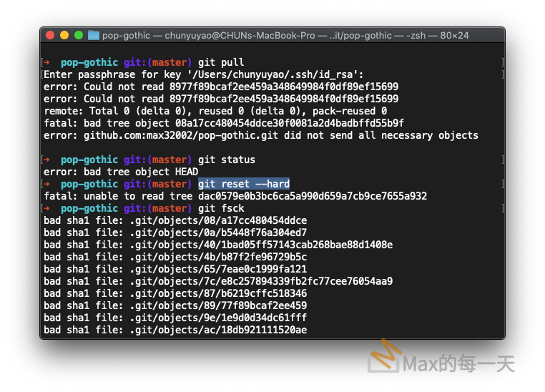Click the prompt arrow on git fsck line
The width and height of the screenshot is (545, 392).
47,208
